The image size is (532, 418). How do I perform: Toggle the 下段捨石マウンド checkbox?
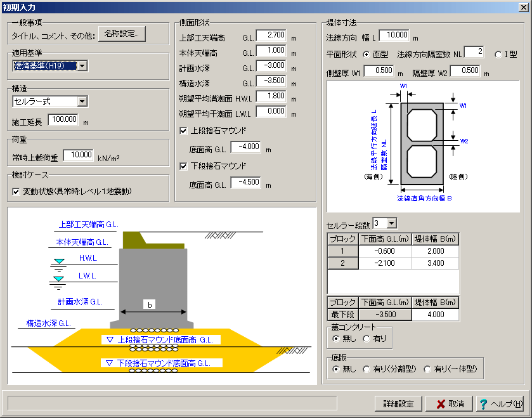184,166
